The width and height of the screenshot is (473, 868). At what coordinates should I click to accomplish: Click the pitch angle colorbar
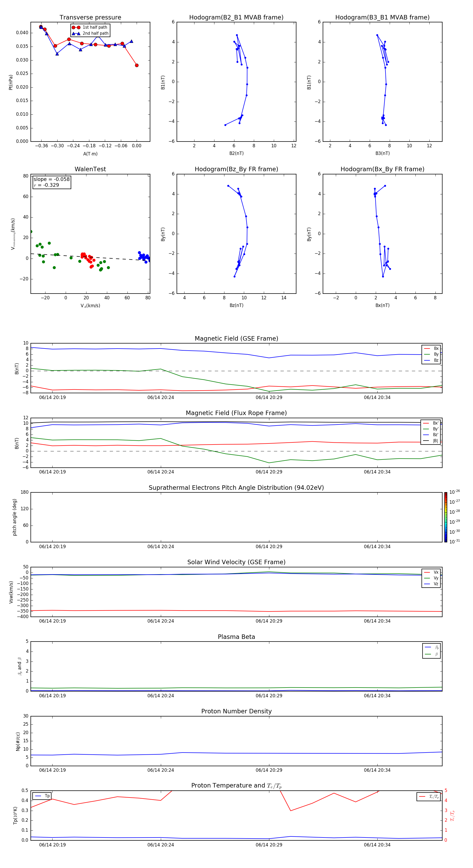pyautogui.click(x=445, y=517)
